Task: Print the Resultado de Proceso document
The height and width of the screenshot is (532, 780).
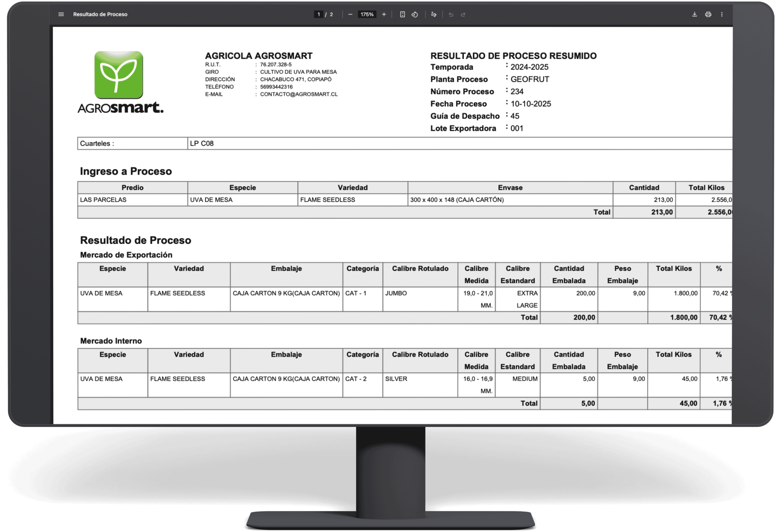Action: click(708, 14)
